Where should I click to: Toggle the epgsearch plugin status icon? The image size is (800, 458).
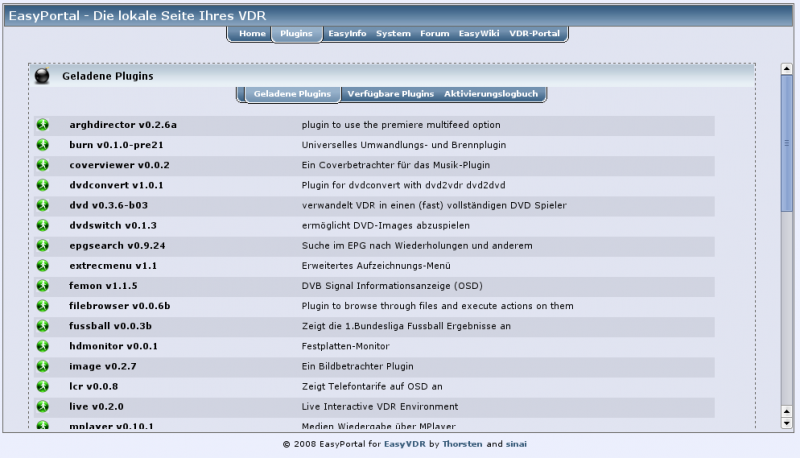(x=43, y=246)
